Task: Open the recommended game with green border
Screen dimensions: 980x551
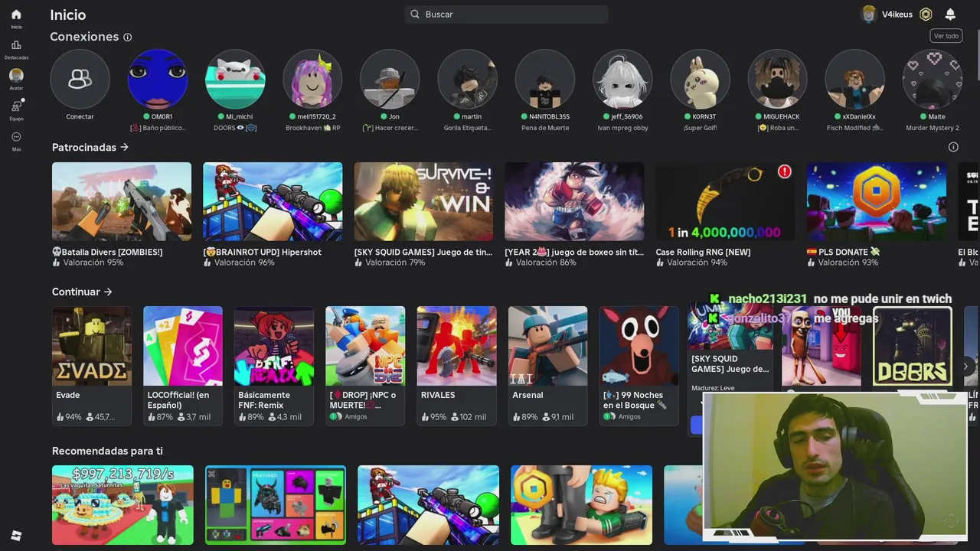Action: click(x=276, y=505)
